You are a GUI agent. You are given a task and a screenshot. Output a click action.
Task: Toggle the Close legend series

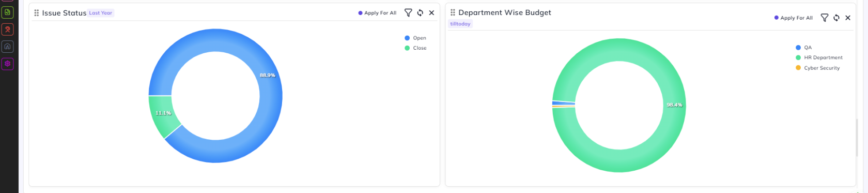(x=415, y=48)
